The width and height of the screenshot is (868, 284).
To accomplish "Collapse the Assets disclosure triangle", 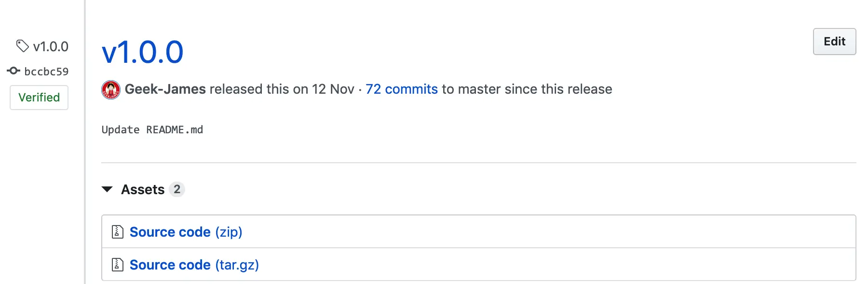I will click(x=107, y=189).
